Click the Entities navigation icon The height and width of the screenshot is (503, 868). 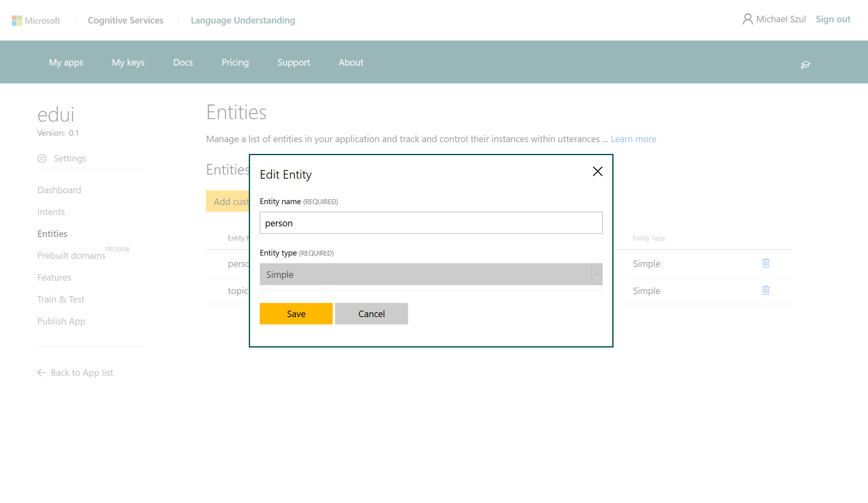pyautogui.click(x=52, y=233)
